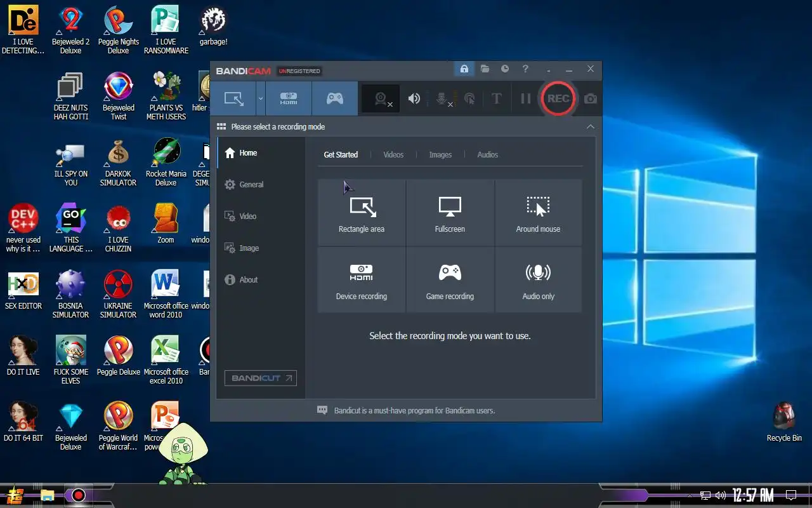Click the GoLand 'THIS LANGUAGE' desktop icon
This screenshot has width=812, height=508.
click(70, 229)
